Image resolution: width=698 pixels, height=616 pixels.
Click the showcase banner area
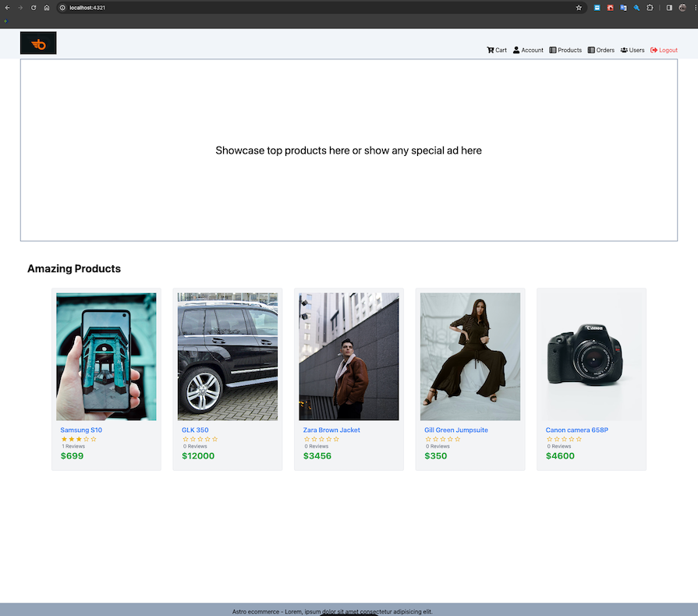tap(349, 150)
